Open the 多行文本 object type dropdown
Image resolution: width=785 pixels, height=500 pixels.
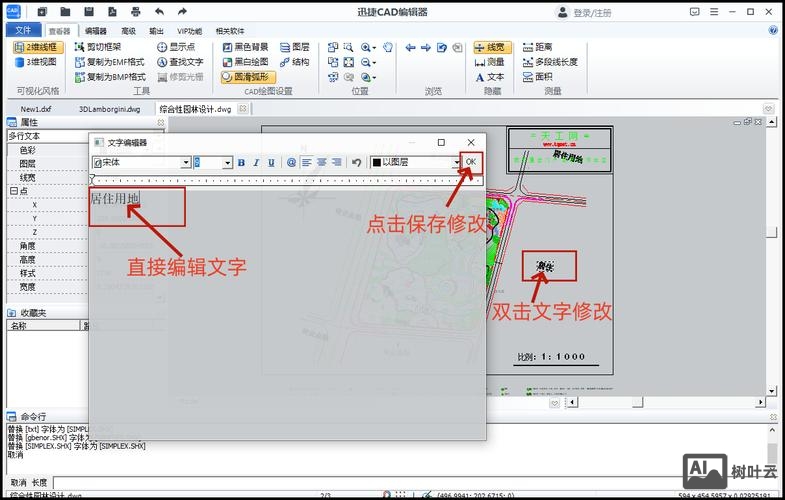[x=85, y=136]
